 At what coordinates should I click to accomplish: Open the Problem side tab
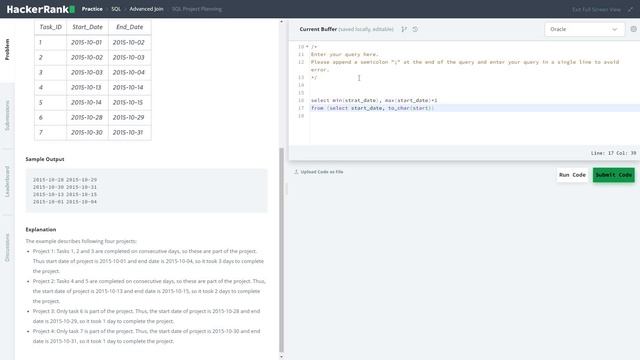click(x=7, y=49)
